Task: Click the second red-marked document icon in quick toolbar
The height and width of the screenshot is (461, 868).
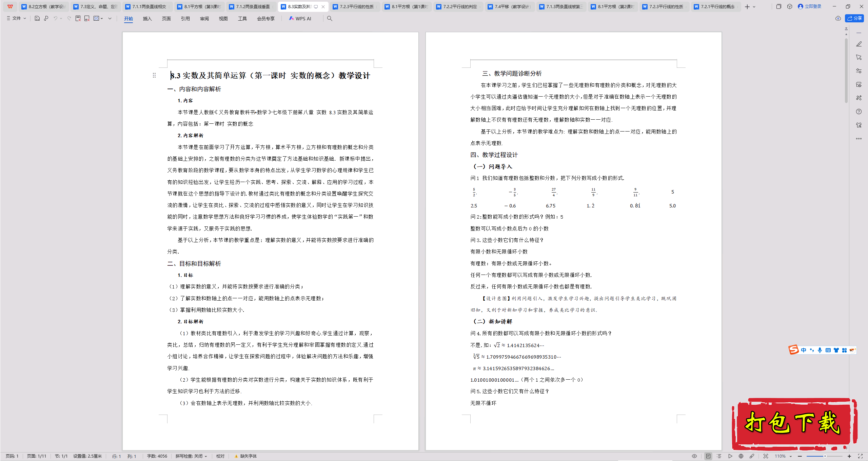Action: coord(87,18)
